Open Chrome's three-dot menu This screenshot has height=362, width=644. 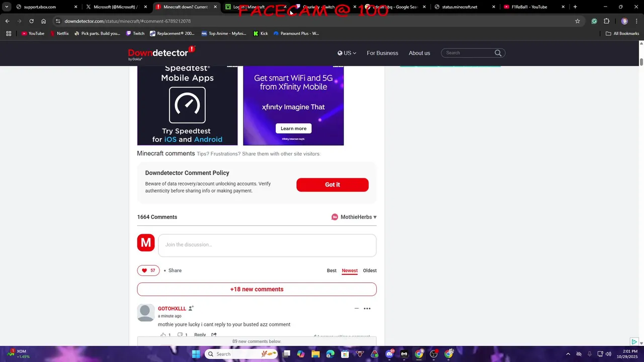636,21
